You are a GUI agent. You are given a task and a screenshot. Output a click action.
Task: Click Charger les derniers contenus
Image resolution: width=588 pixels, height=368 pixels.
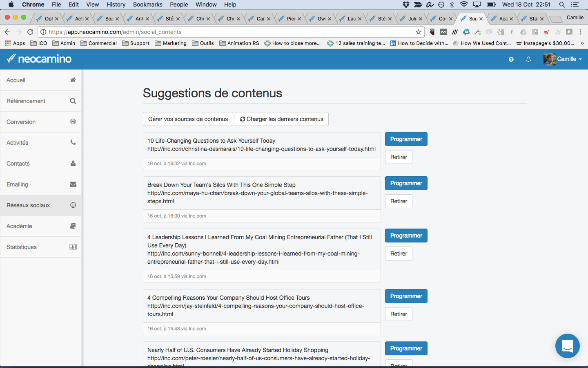coord(282,119)
